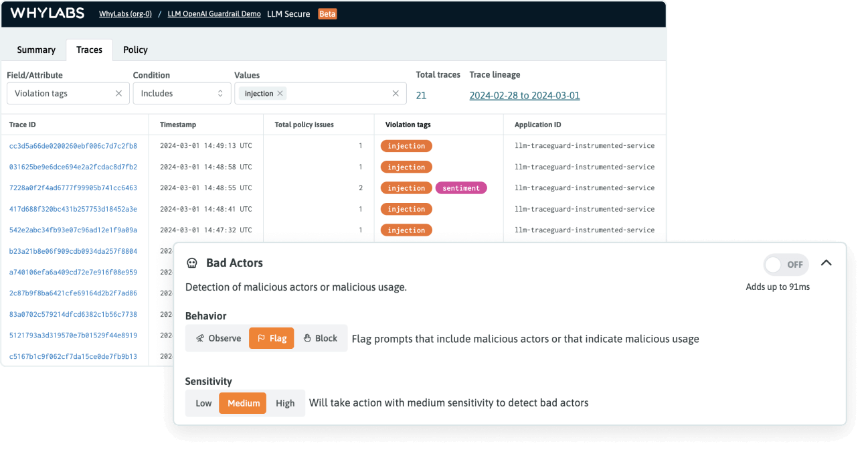Viewport: 868px width, 454px height.
Task: Click the raised-hand icon on Block behavior
Action: click(x=307, y=338)
